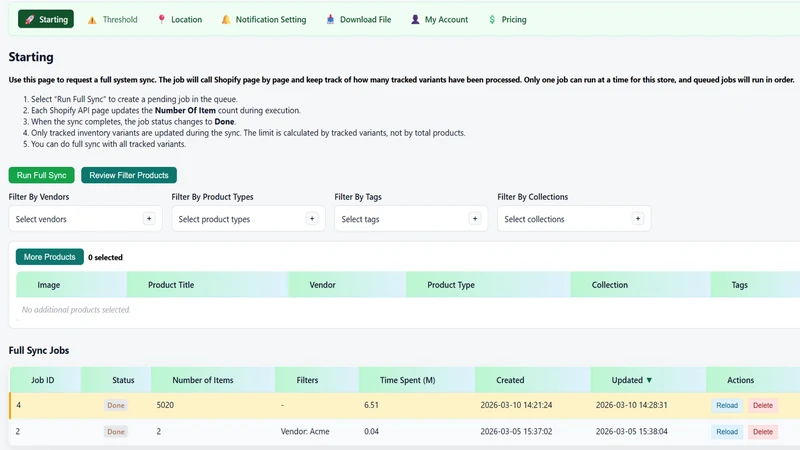Open the Select vendors dropdown
Screen dimensions: 800x450
tap(85, 219)
